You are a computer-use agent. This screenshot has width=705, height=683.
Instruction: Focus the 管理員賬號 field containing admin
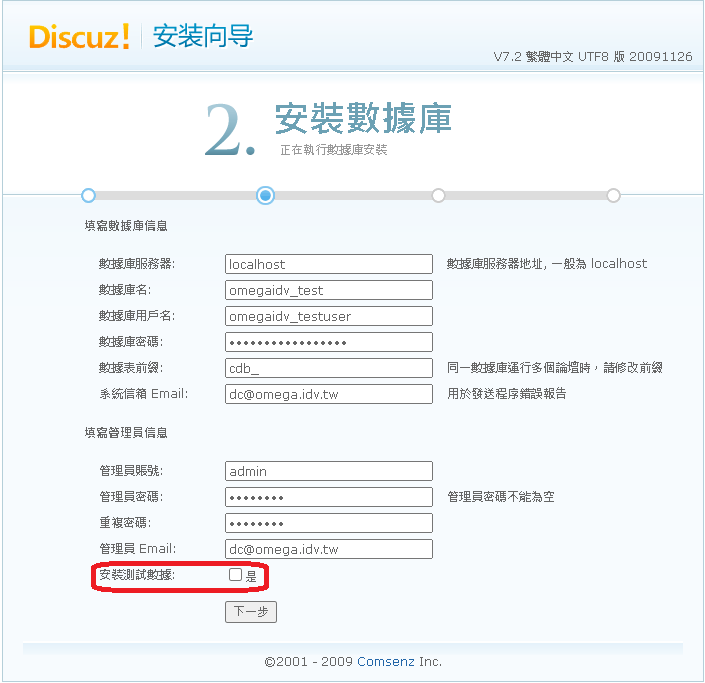328,471
